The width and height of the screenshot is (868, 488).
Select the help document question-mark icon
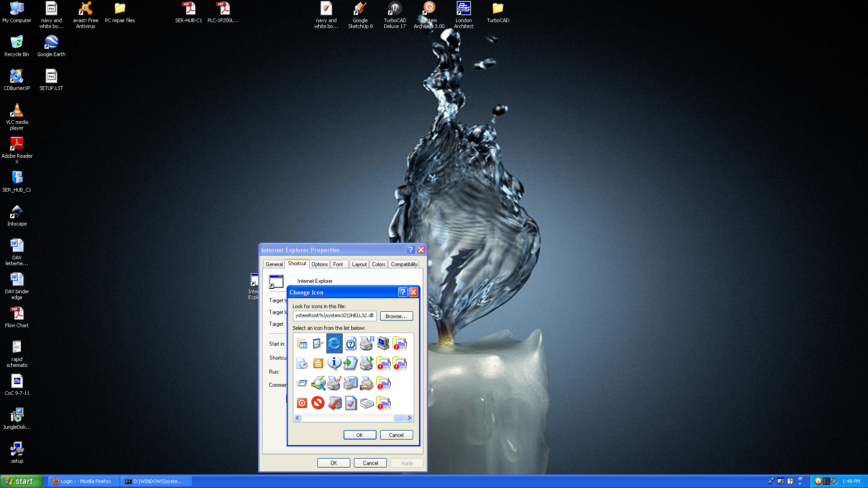tap(350, 344)
